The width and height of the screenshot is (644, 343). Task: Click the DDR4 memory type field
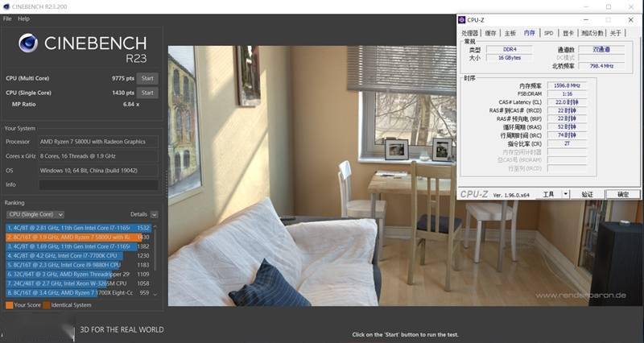coord(510,49)
